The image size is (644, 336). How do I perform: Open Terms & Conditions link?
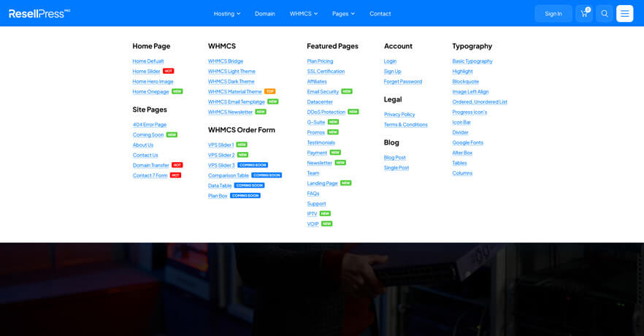406,124
